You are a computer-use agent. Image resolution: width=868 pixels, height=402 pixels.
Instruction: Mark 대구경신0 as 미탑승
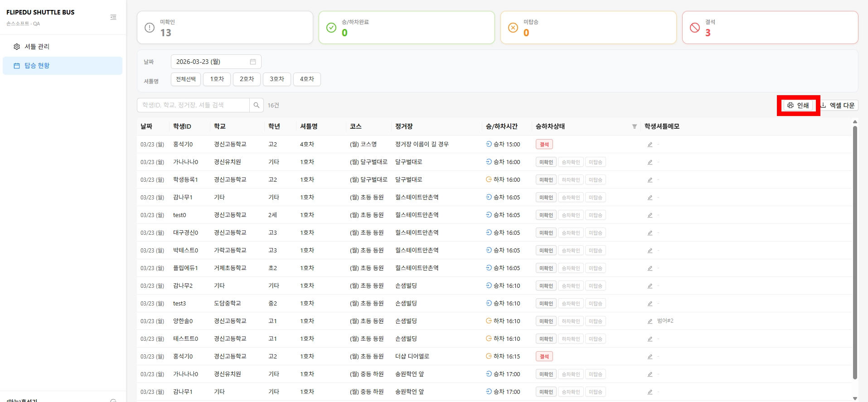pos(595,233)
